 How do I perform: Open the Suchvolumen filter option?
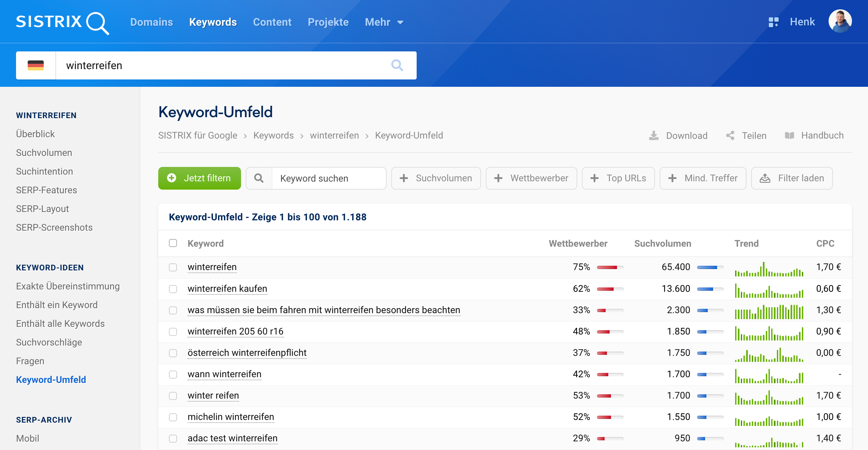[436, 178]
